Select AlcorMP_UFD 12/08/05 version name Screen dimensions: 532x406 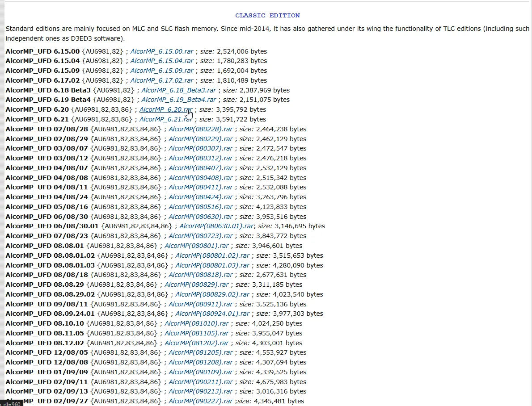click(46, 353)
